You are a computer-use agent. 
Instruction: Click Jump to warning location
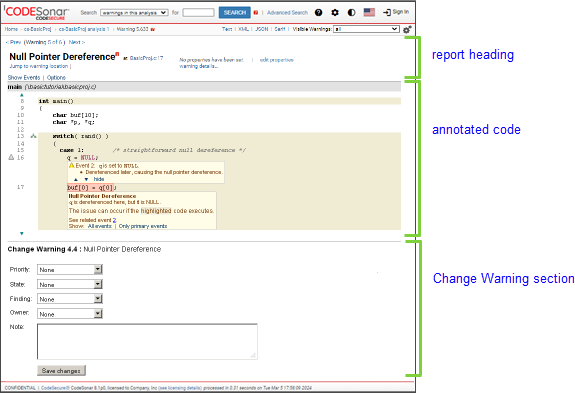(39, 66)
